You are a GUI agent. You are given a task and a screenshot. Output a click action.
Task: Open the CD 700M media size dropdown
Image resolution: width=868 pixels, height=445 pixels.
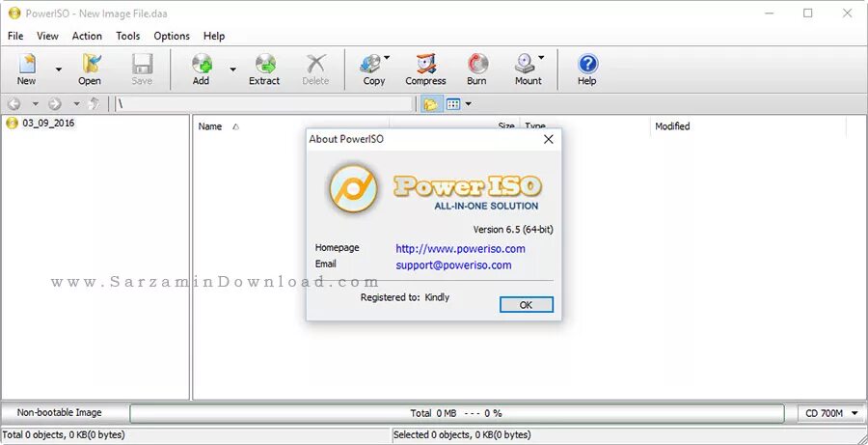pos(832,413)
